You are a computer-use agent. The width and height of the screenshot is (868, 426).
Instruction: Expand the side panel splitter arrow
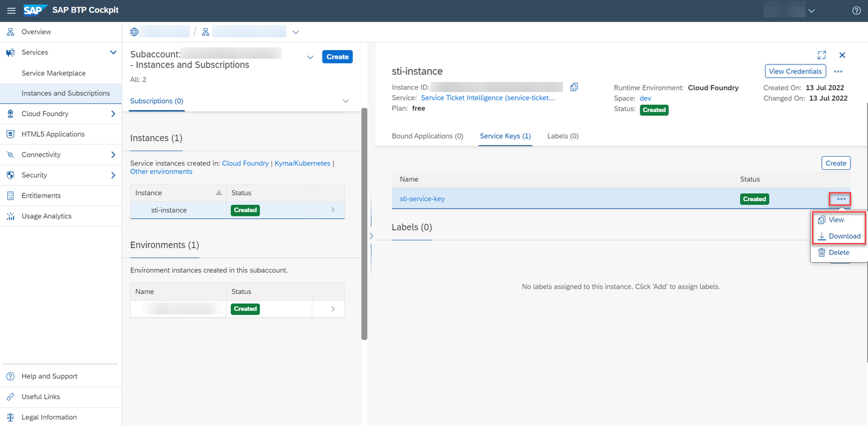coord(371,236)
